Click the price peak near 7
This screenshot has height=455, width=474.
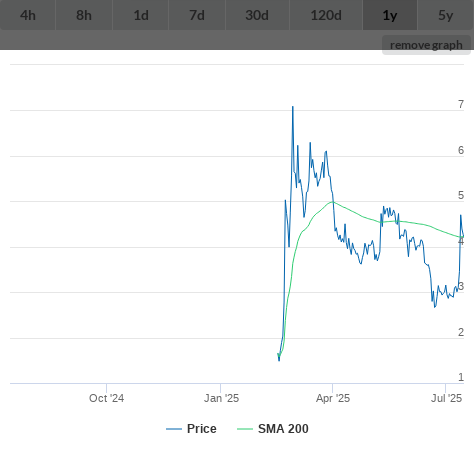coord(293,107)
